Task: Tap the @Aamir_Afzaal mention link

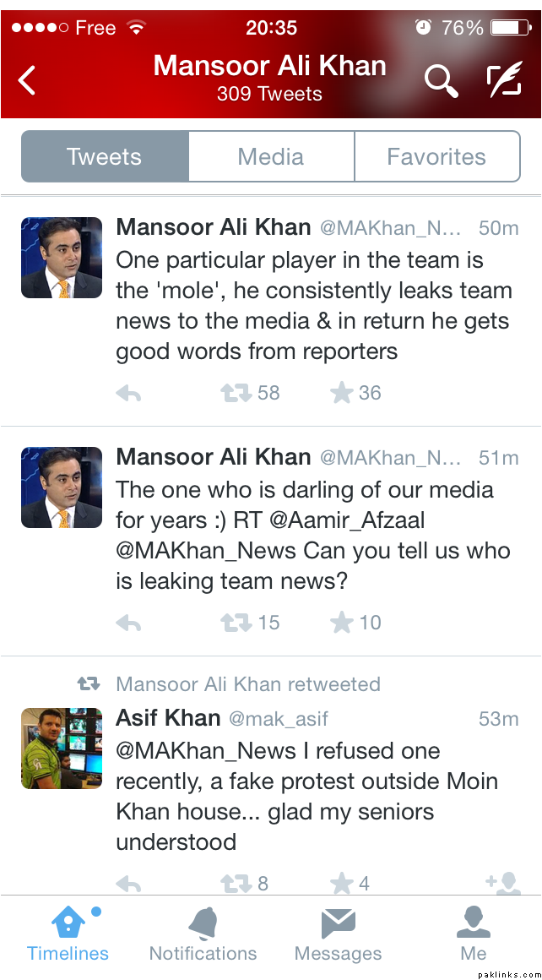Action: click(x=353, y=520)
